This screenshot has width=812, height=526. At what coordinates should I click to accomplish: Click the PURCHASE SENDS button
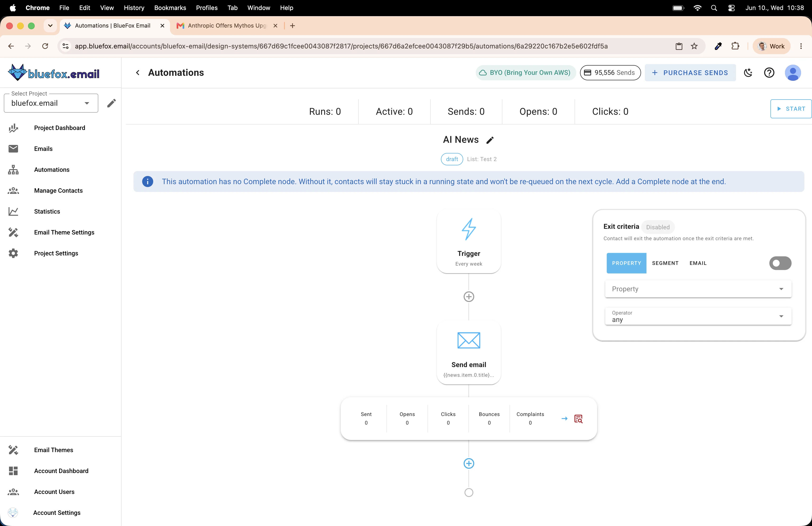690,73
